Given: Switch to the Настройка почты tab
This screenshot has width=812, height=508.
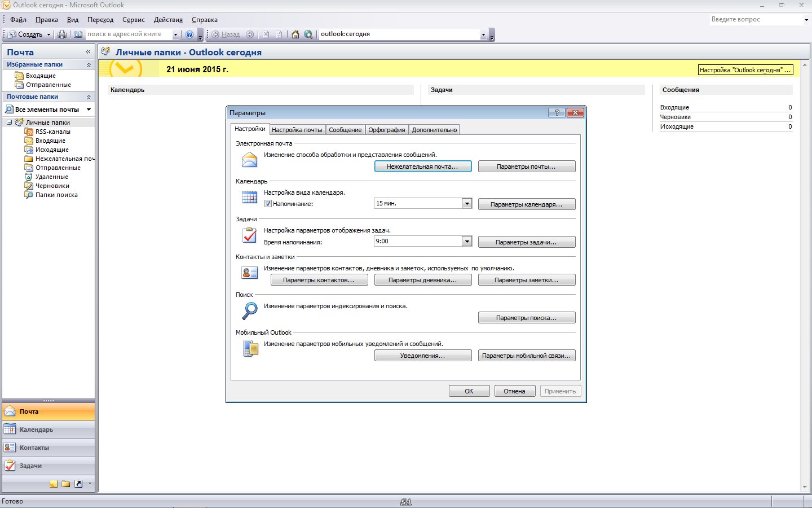Looking at the screenshot, I should 297,130.
